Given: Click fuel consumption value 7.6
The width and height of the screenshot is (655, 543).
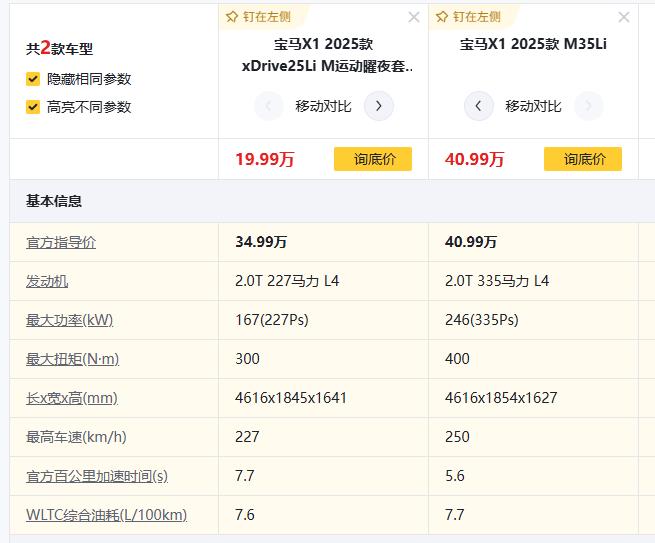Looking at the screenshot, I should point(245,515).
